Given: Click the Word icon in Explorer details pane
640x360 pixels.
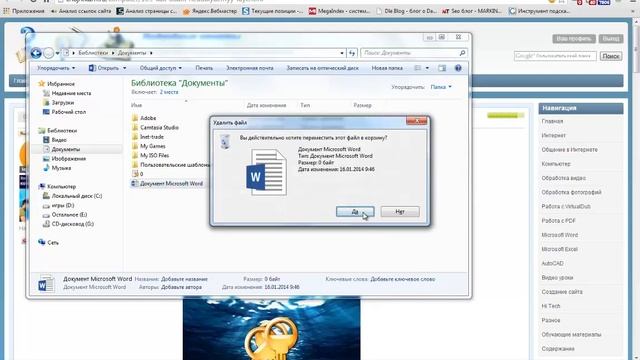Looking at the screenshot, I should click(46, 283).
